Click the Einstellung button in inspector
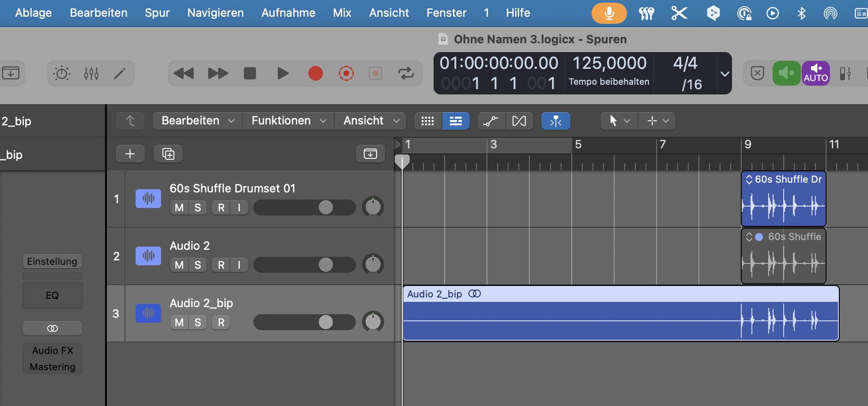The height and width of the screenshot is (406, 868). [x=52, y=262]
